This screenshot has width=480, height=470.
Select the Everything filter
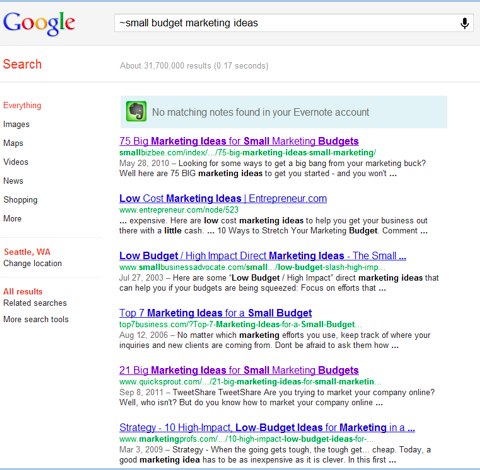click(x=22, y=105)
